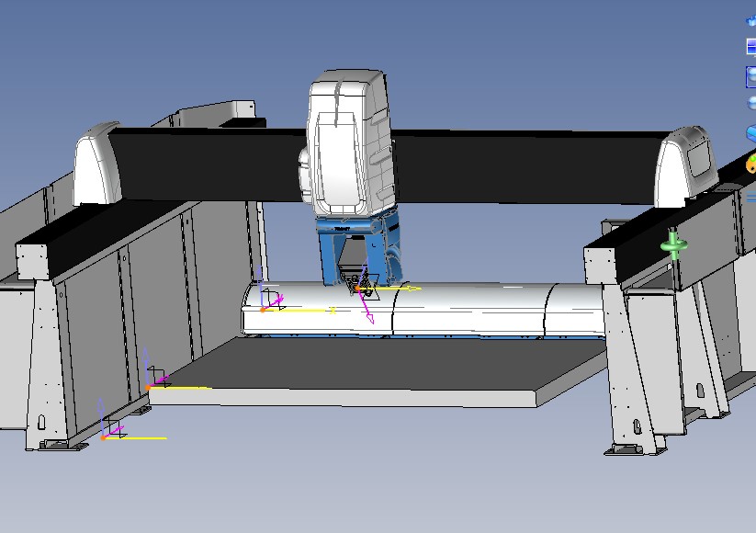Select the paint palette icon at right edge
The width and height of the screenshot is (756, 533).
point(751,164)
